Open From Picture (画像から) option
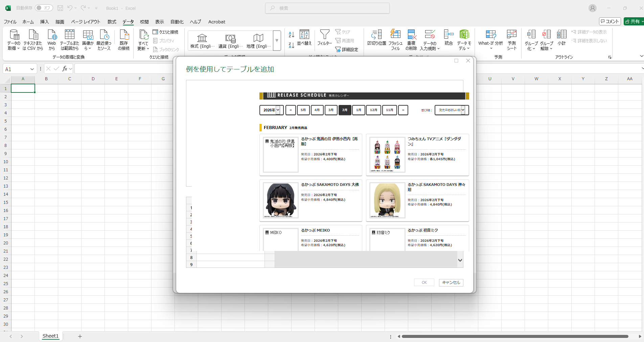This screenshot has width=644, height=342. pyautogui.click(x=88, y=40)
